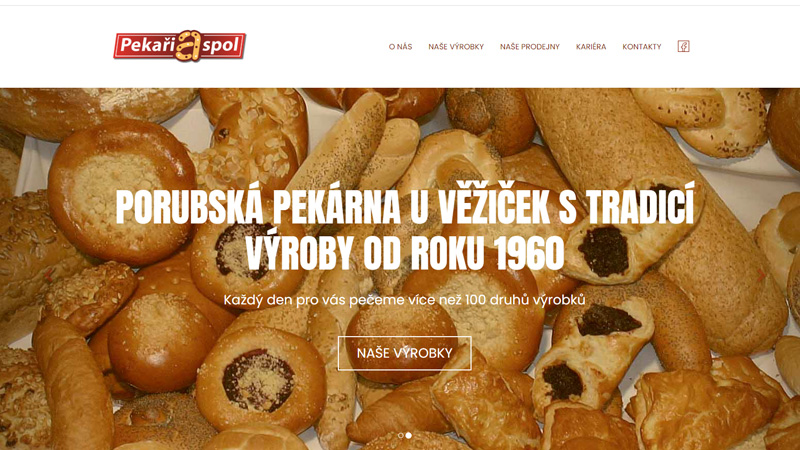Open the Facebook page icon
This screenshot has width=800, height=450.
(684, 46)
